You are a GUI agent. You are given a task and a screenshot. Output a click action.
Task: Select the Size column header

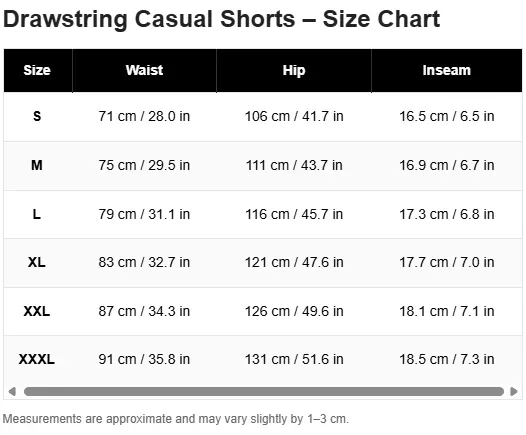tap(38, 70)
